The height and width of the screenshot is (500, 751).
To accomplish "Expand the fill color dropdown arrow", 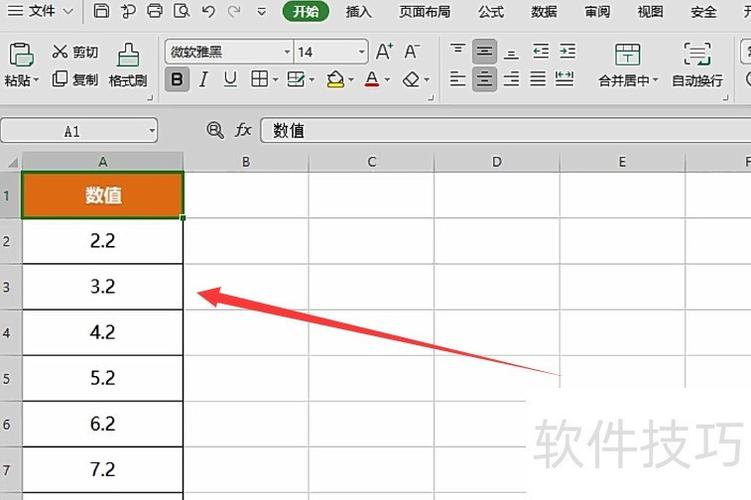I will (351, 80).
